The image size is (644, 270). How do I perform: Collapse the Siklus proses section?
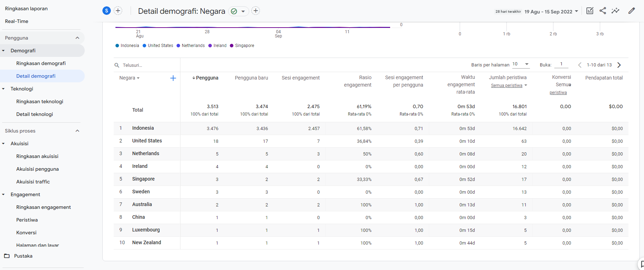tap(77, 131)
